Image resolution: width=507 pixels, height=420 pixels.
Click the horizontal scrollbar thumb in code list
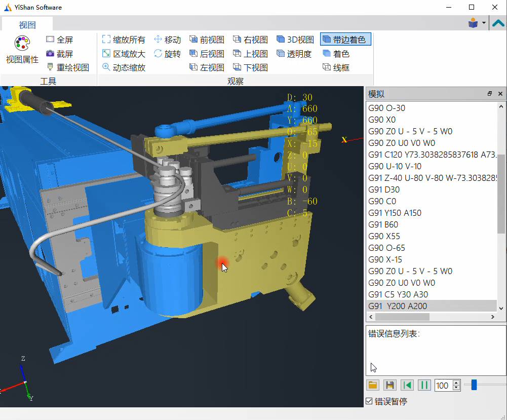coord(402,317)
